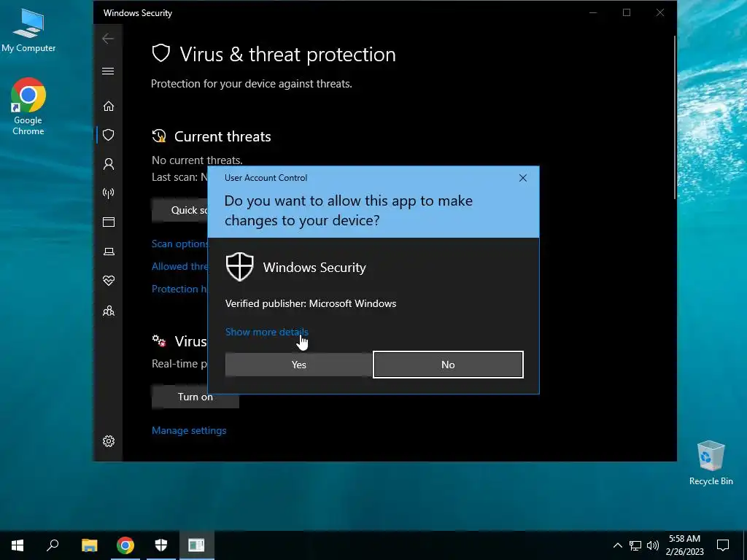Select My Computer desktop icon
Screen dimensions: 747x560
click(x=28, y=30)
